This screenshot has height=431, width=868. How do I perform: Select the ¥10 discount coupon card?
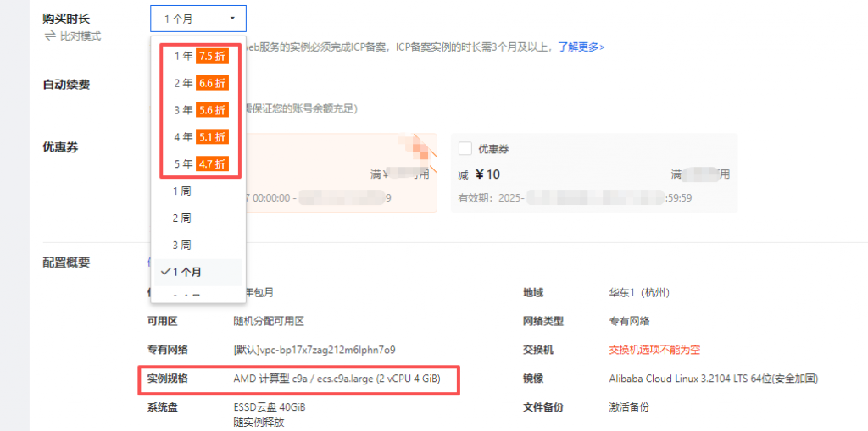coord(593,174)
